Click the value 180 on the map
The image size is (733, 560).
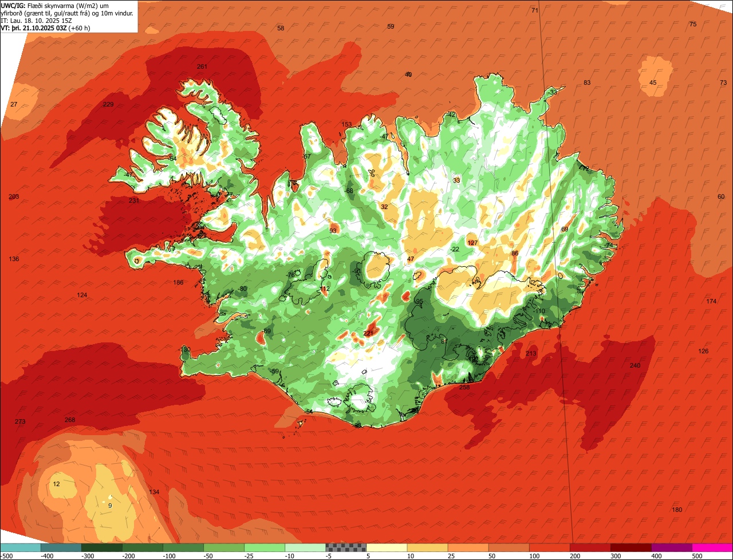tap(677, 510)
